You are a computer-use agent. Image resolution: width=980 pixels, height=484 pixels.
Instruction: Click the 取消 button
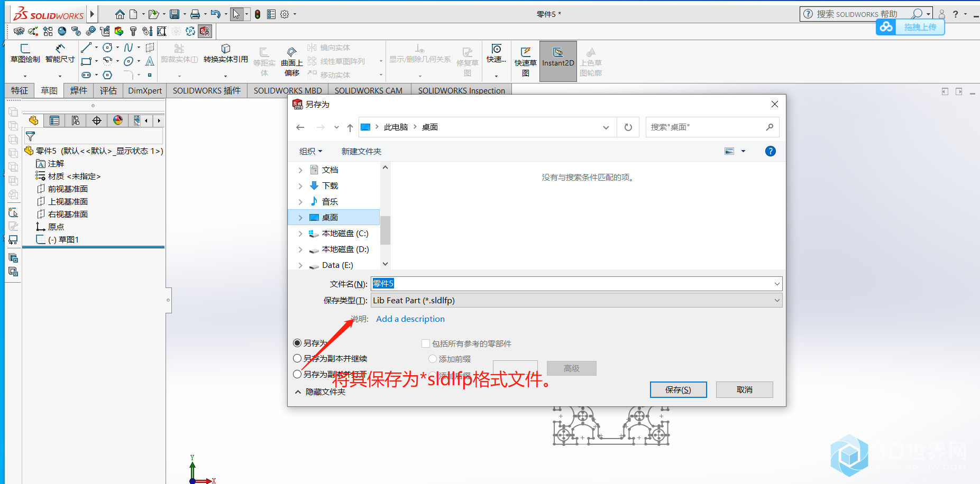coord(744,390)
